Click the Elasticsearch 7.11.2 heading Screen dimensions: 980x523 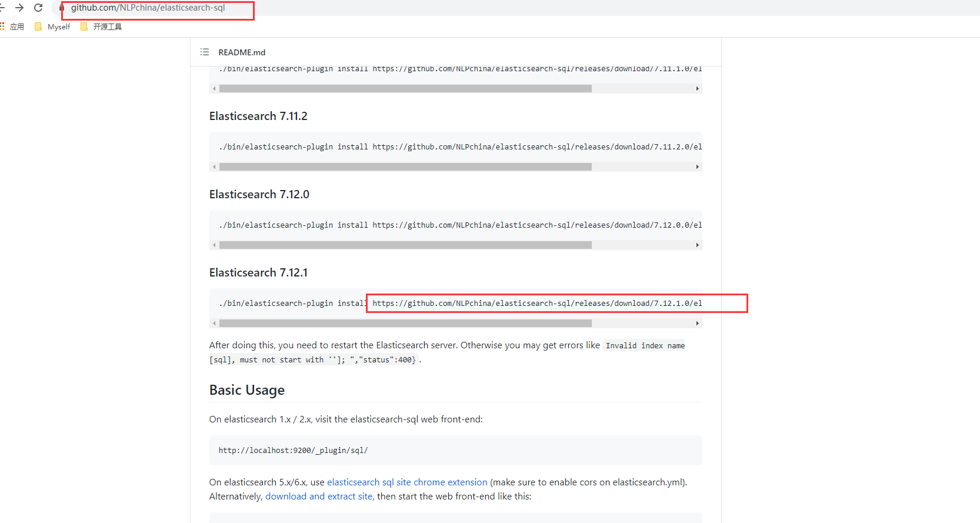point(258,116)
